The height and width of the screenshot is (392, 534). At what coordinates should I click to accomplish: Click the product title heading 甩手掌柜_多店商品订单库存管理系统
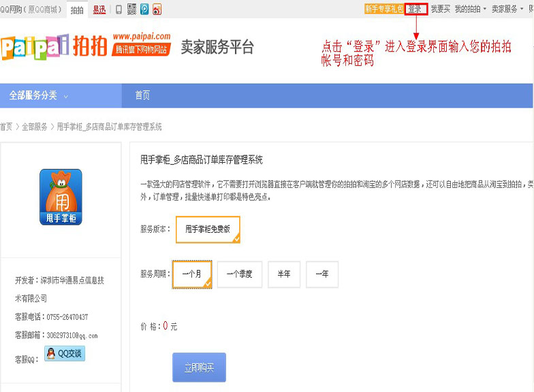click(202, 160)
